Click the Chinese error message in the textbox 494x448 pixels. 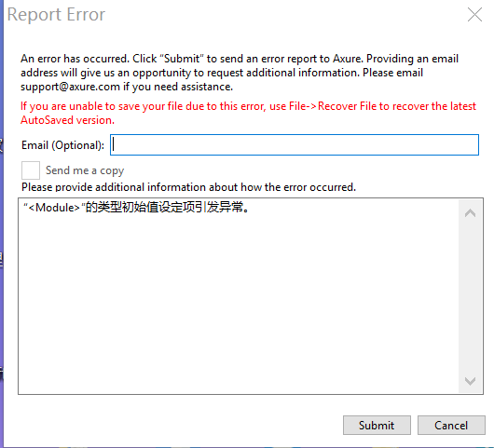(136, 208)
